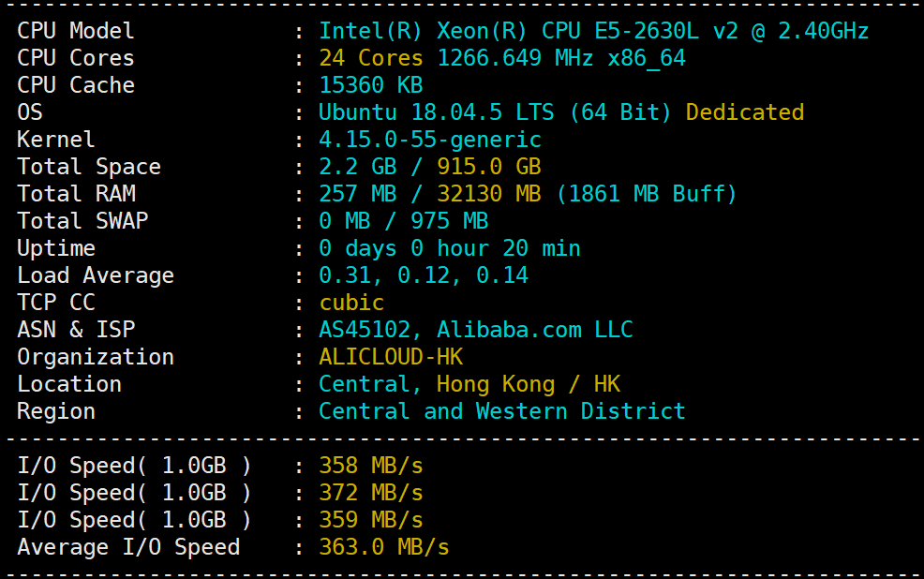Click the '359 MB/s' I/O speed value
Viewport: 924px width, 579px height.
coord(371,520)
